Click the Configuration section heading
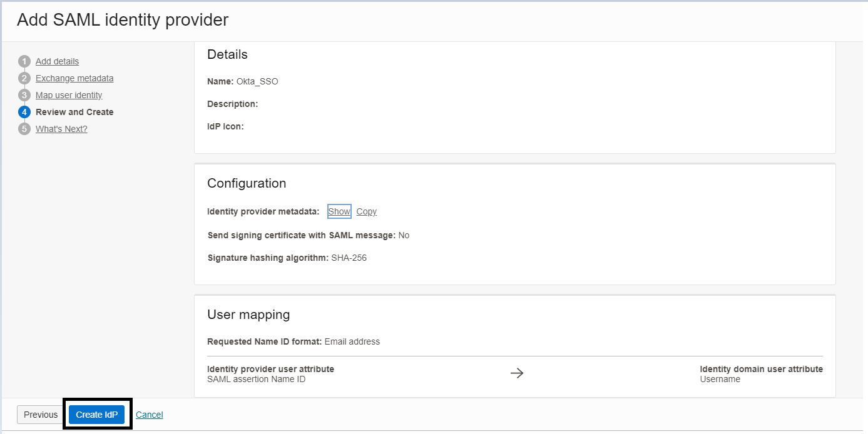This screenshot has height=434, width=868. pos(247,183)
